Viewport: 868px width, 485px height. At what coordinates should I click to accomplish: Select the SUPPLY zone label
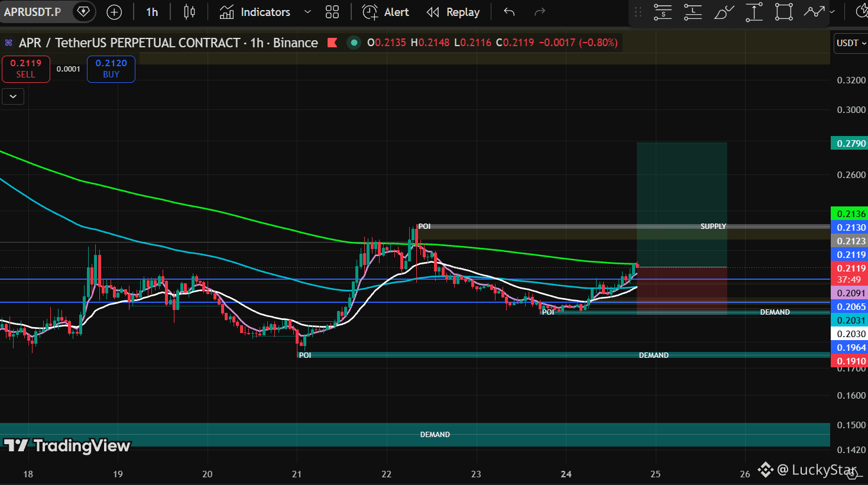713,227
